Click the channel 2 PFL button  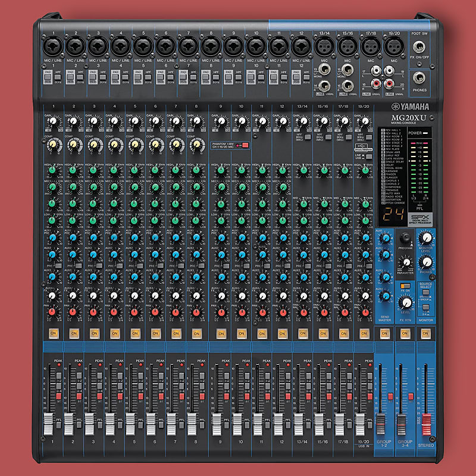tap(79, 425)
